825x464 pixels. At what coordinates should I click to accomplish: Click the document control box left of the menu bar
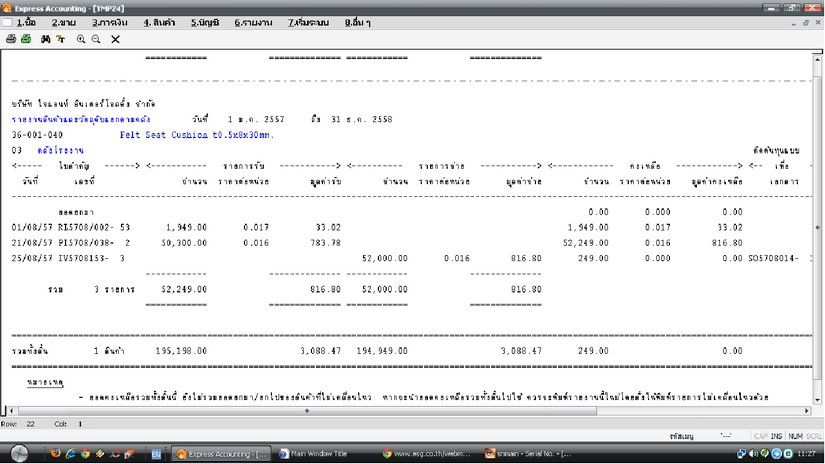(8, 22)
